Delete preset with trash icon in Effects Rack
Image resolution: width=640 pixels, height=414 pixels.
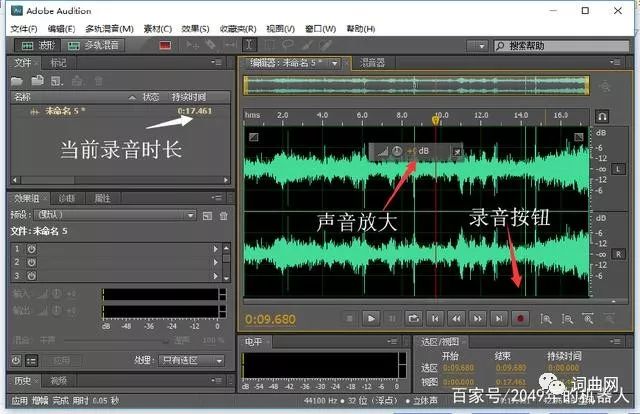click(x=224, y=215)
